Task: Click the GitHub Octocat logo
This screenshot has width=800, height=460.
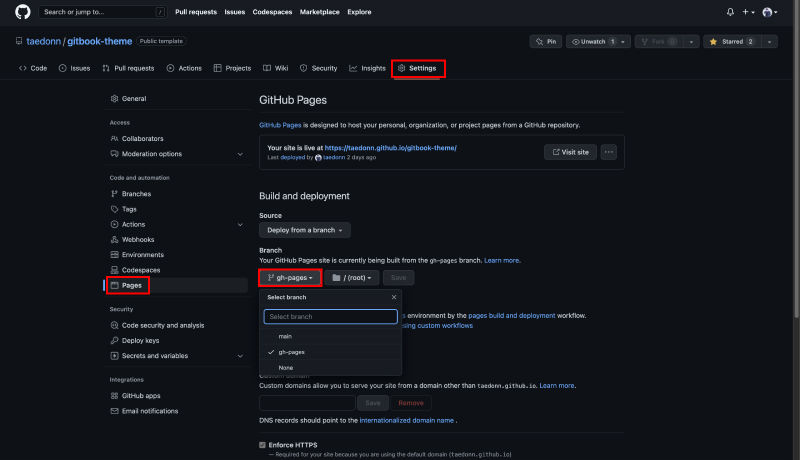Action: (x=22, y=12)
